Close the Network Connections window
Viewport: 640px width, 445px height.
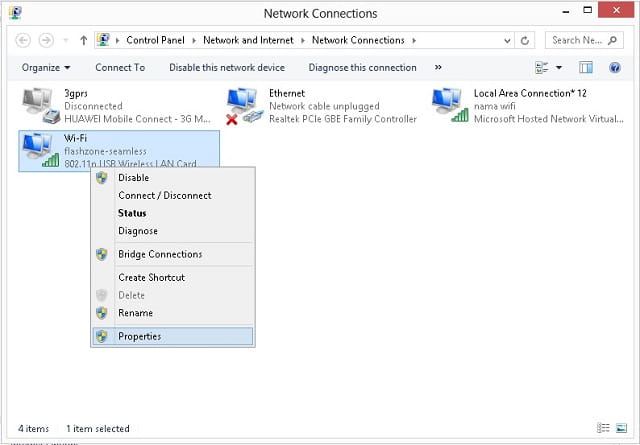click(616, 10)
